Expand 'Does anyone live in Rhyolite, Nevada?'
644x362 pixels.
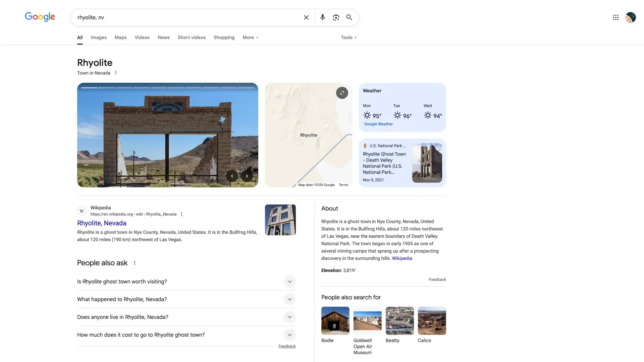tap(289, 317)
